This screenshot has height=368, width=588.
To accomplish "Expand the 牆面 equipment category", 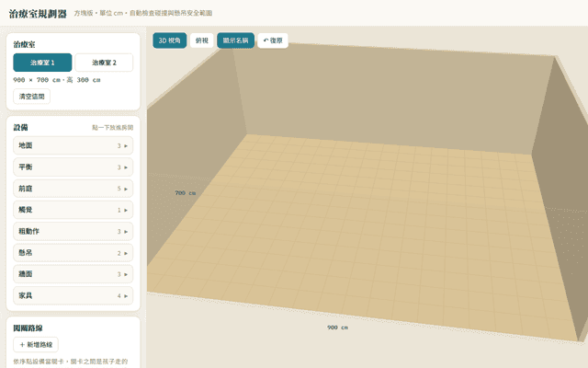I will (x=73, y=274).
